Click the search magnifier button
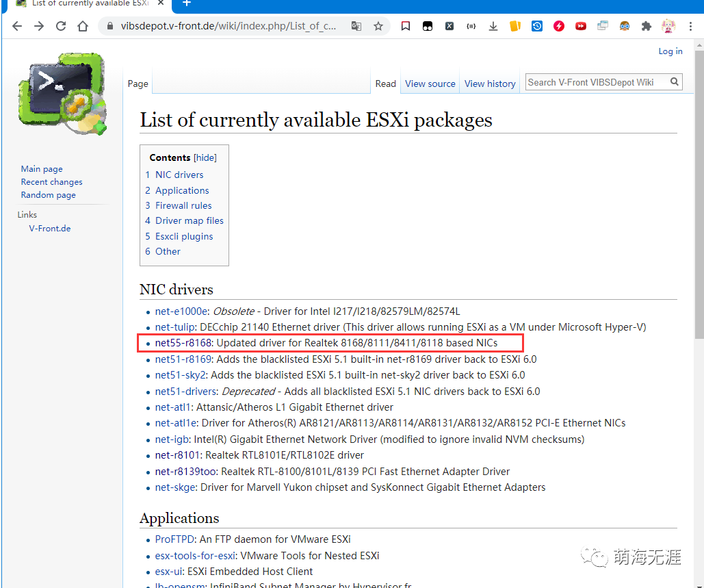The image size is (704, 588). 675,81
